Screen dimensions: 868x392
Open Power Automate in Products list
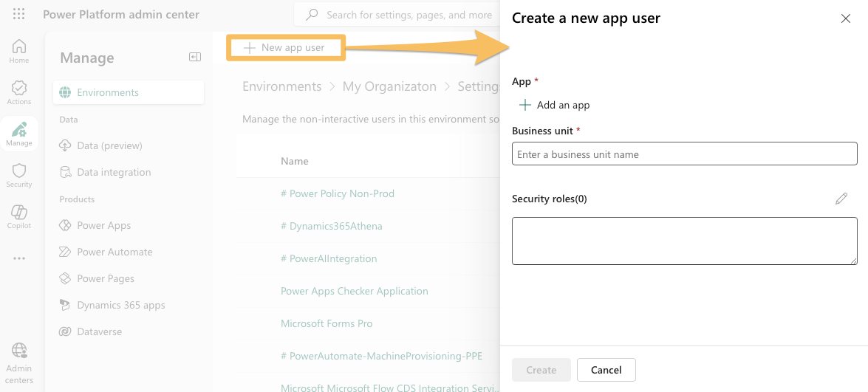coord(115,252)
